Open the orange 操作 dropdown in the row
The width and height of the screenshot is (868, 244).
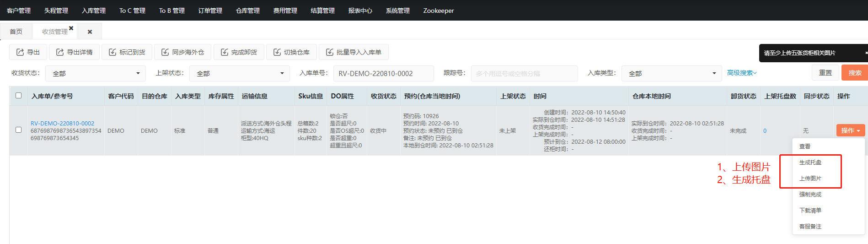(x=851, y=130)
